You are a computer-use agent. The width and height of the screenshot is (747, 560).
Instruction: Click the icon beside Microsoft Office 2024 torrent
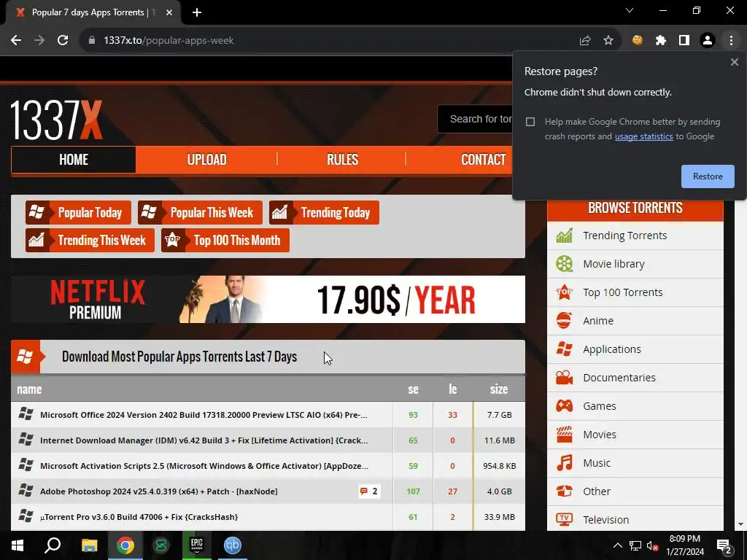point(26,414)
